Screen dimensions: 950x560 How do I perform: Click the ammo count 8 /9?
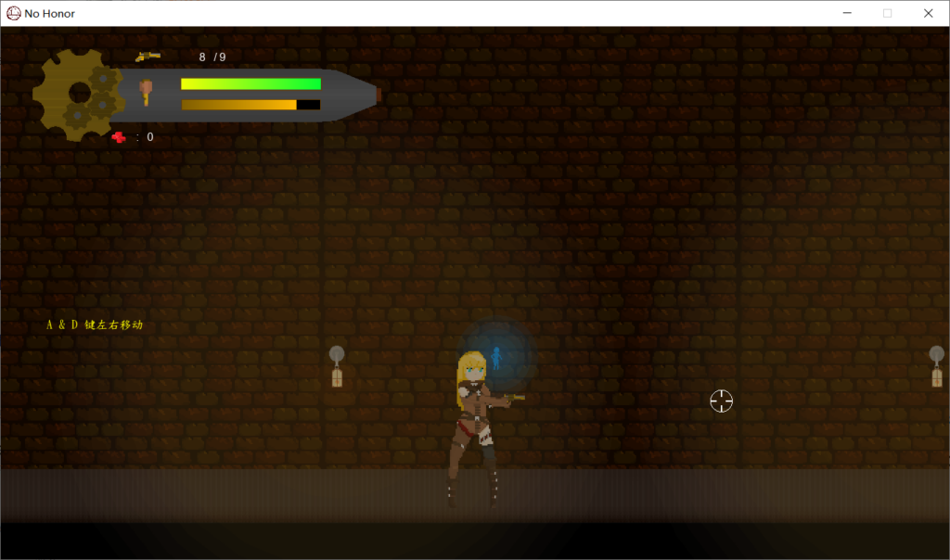click(212, 57)
